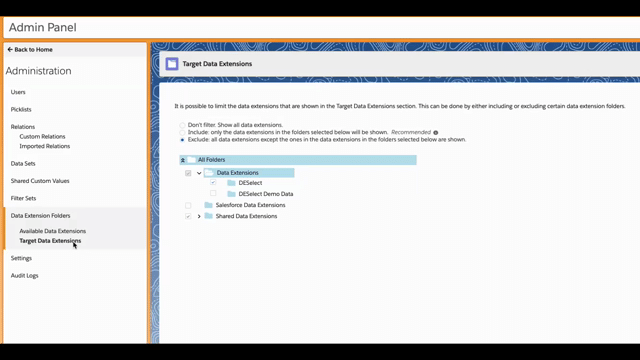Select Data Extension Folders in sidebar

(x=40, y=216)
